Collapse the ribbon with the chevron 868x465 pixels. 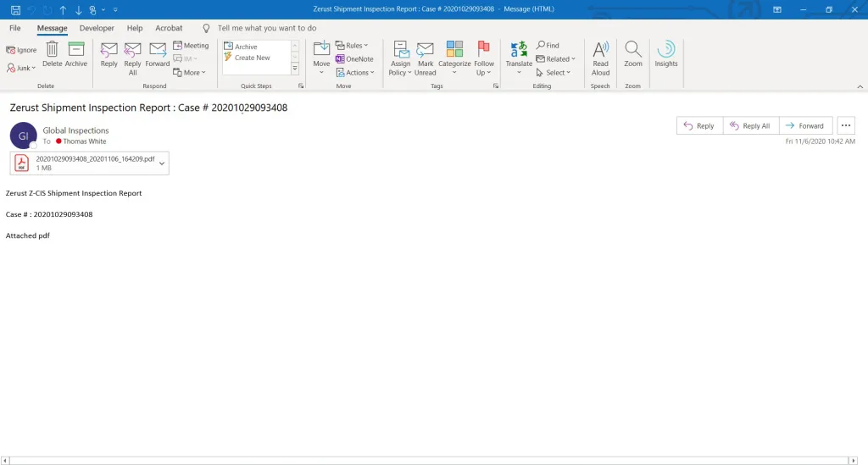860,86
